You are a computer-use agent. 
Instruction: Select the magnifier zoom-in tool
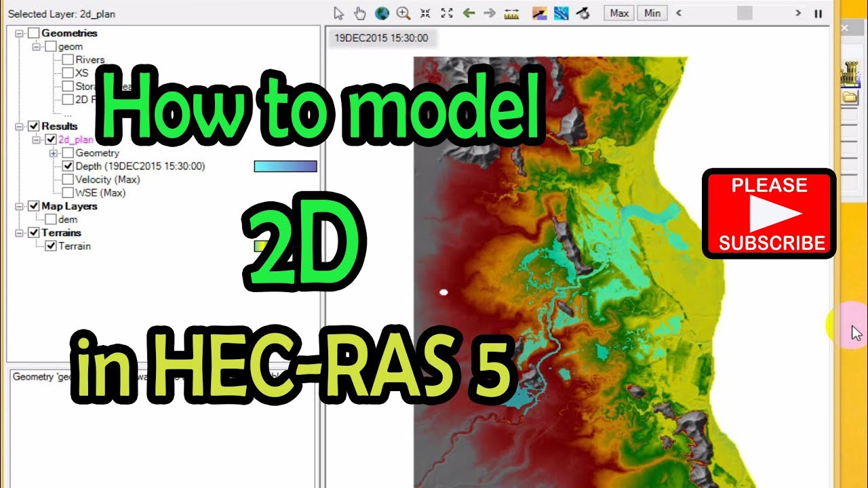[403, 13]
